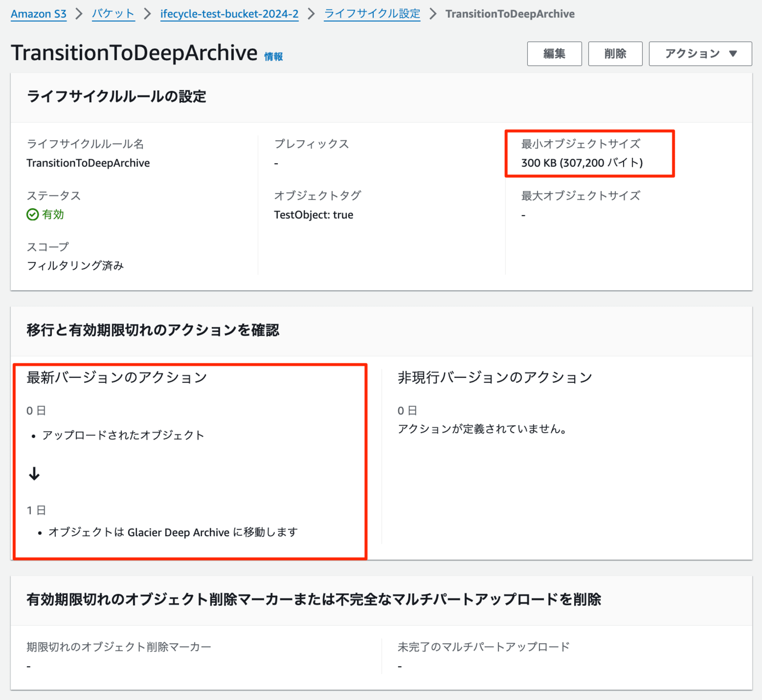Image resolution: width=762 pixels, height=700 pixels.
Task: Select the TransitionToDeepArchive breadcrumb text
Action: pyautogui.click(x=510, y=14)
